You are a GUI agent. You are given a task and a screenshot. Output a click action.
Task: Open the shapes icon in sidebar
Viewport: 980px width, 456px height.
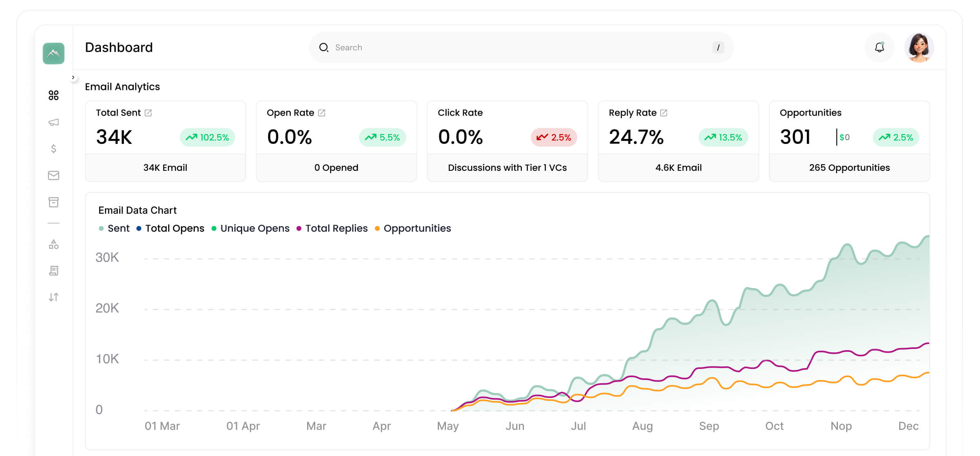click(x=53, y=244)
